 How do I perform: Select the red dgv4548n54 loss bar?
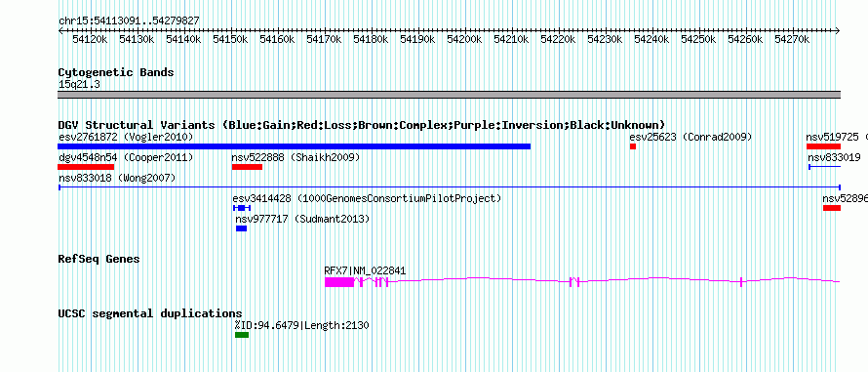(x=86, y=167)
